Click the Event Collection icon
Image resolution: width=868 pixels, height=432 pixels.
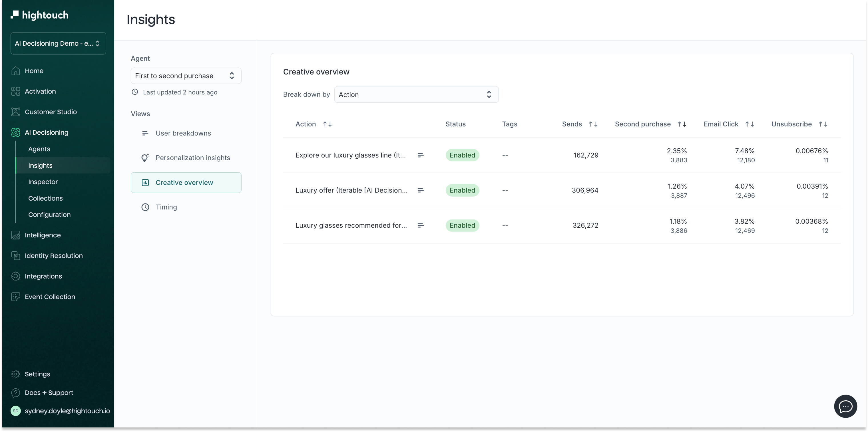[x=15, y=297]
